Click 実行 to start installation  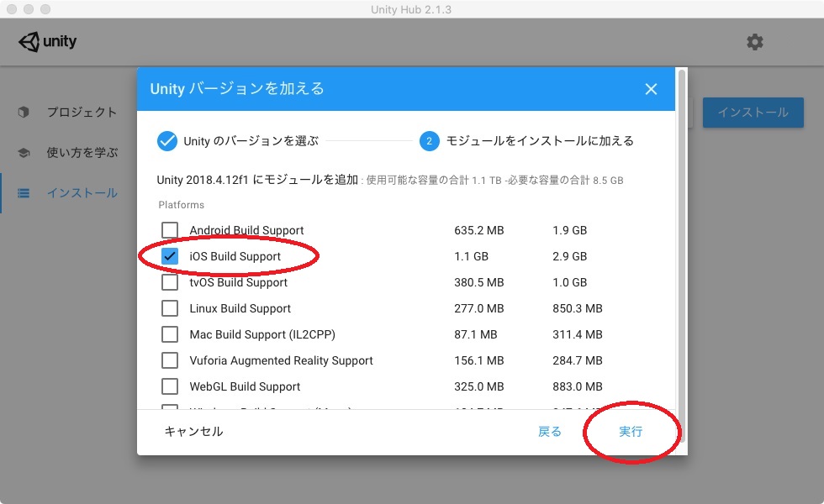coord(631,432)
